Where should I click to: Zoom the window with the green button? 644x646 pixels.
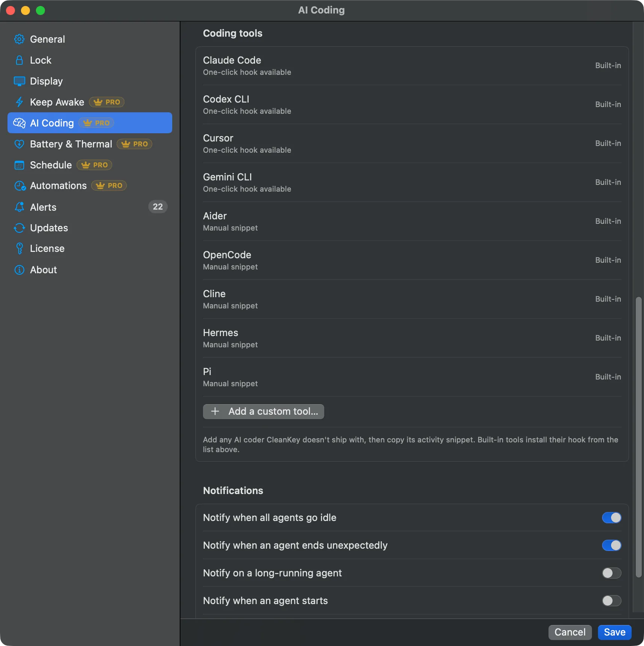tap(40, 10)
